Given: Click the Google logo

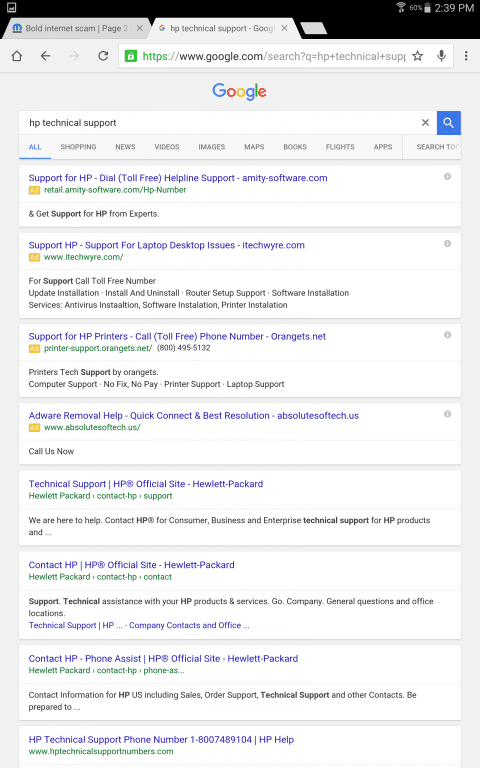Looking at the screenshot, I should [240, 91].
